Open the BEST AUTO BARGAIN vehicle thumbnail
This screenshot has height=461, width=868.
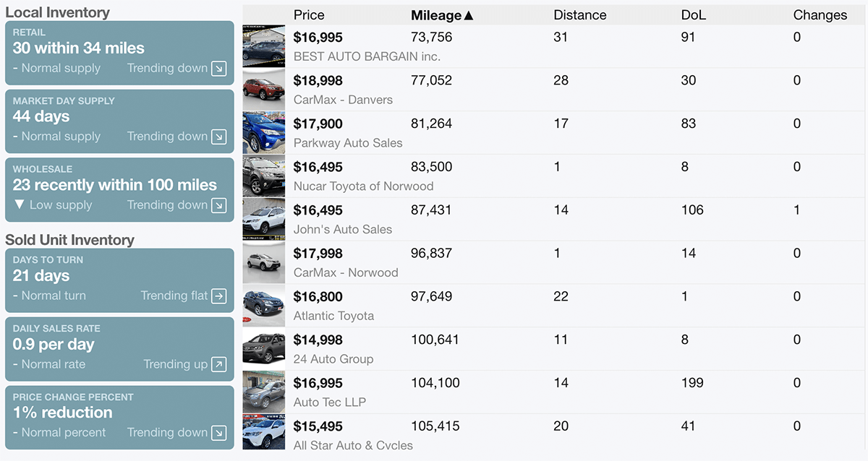(264, 47)
